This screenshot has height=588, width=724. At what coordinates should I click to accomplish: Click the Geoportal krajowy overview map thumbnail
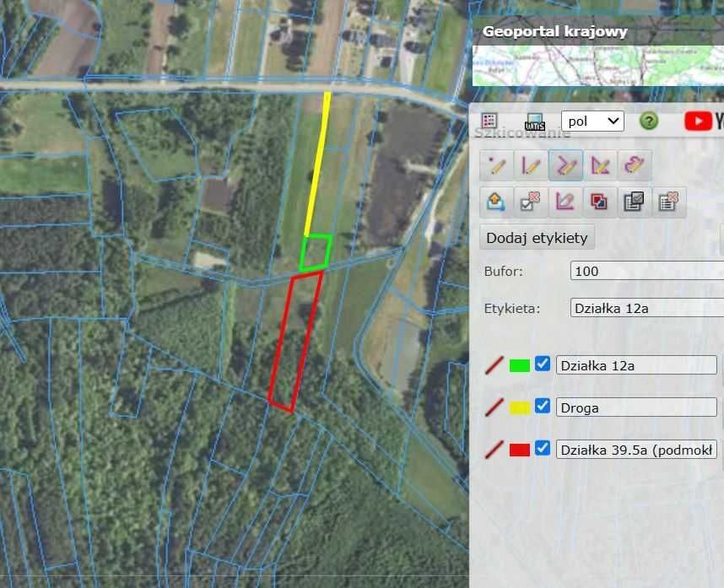point(598,66)
